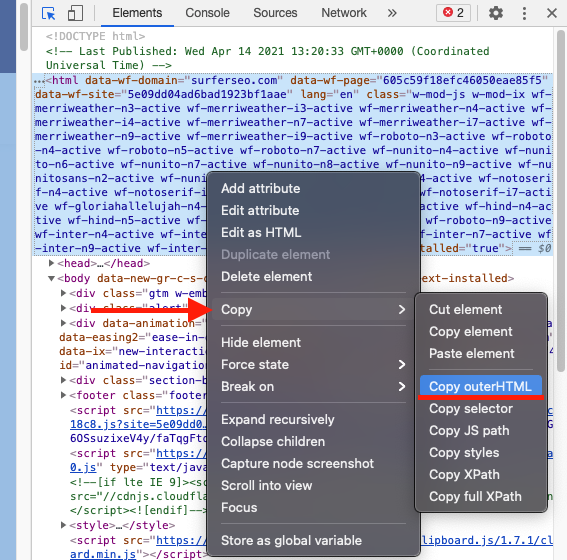Open the 0.js script link

(83, 467)
